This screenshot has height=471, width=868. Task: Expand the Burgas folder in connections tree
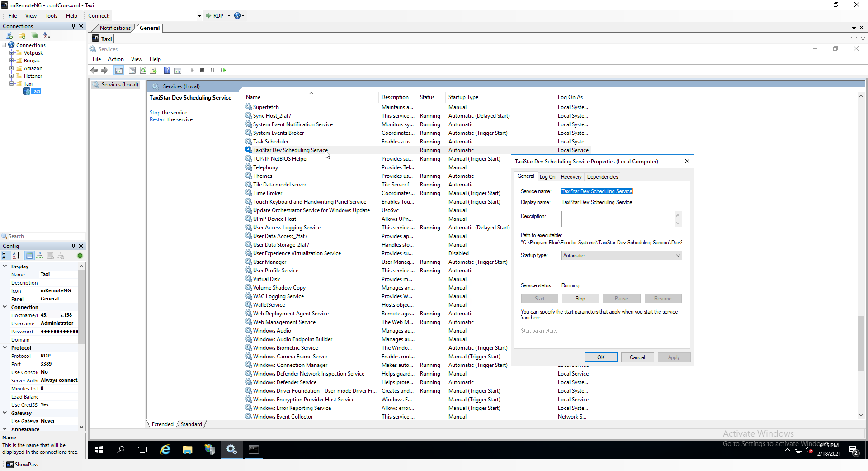coord(12,61)
